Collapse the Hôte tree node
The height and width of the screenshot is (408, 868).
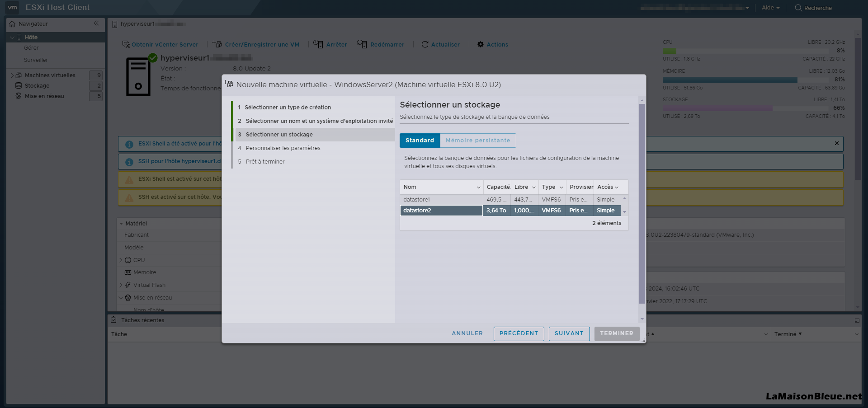point(12,38)
